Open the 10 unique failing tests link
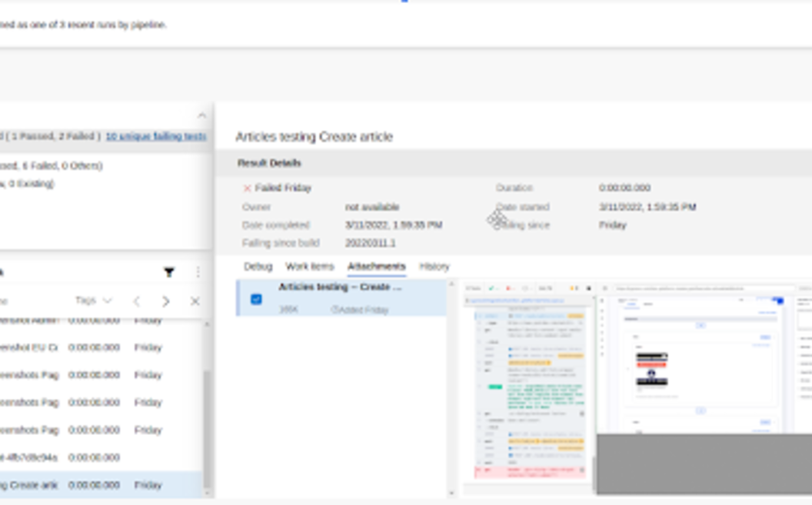Screen dimensions: 812x505 point(156,136)
